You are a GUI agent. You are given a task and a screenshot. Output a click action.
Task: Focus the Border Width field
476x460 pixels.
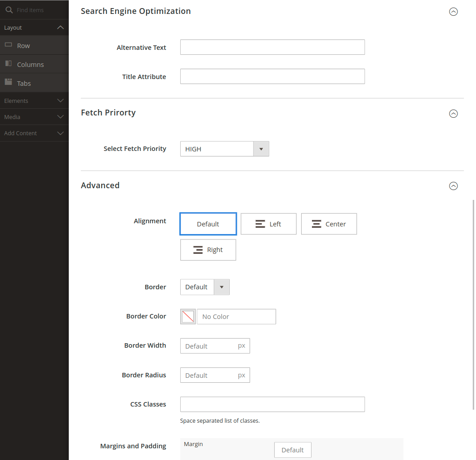pos(215,346)
